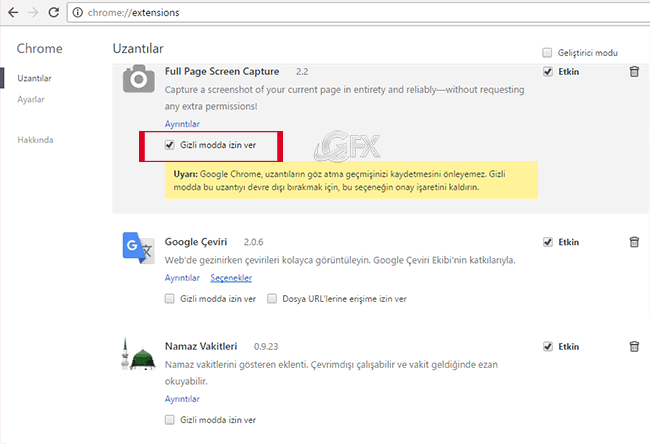The height and width of the screenshot is (444, 650).
Task: Reload the extensions page
Action: click(x=53, y=12)
